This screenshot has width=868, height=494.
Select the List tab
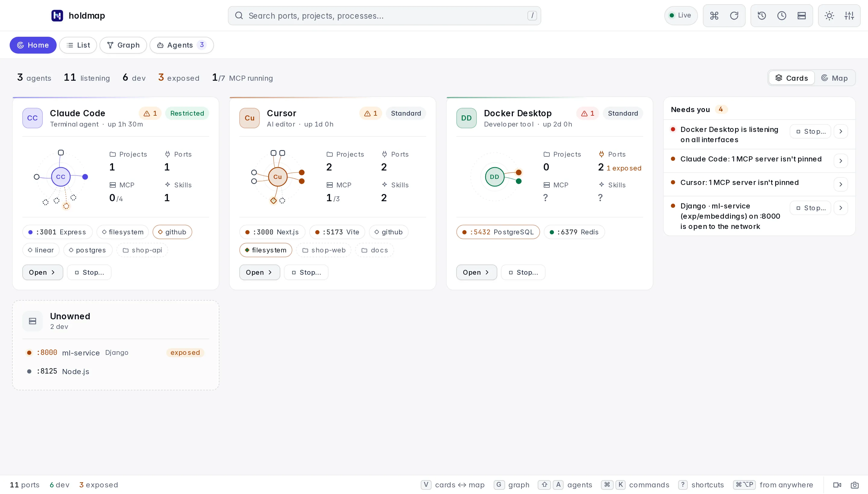tap(78, 45)
